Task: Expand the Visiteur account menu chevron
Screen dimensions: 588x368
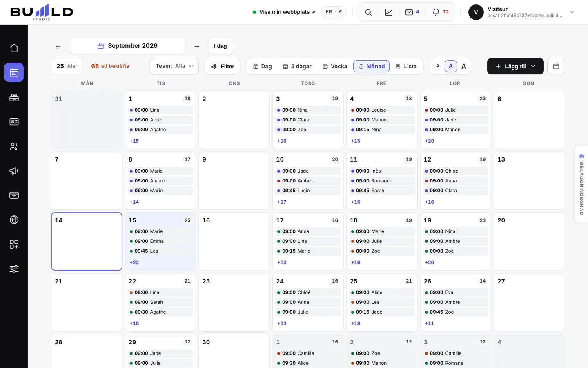Action: coord(572,12)
